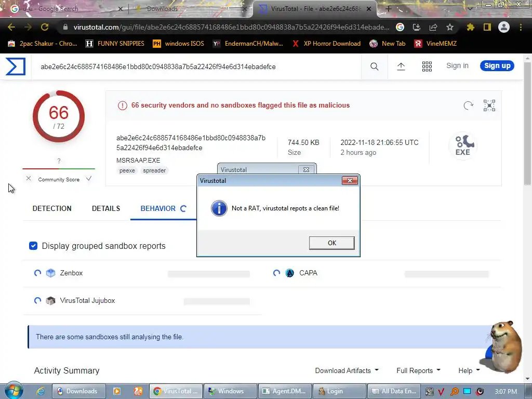Toggle the Chrome side panel icon
The height and width of the screenshot is (399, 532).
coord(487,27)
